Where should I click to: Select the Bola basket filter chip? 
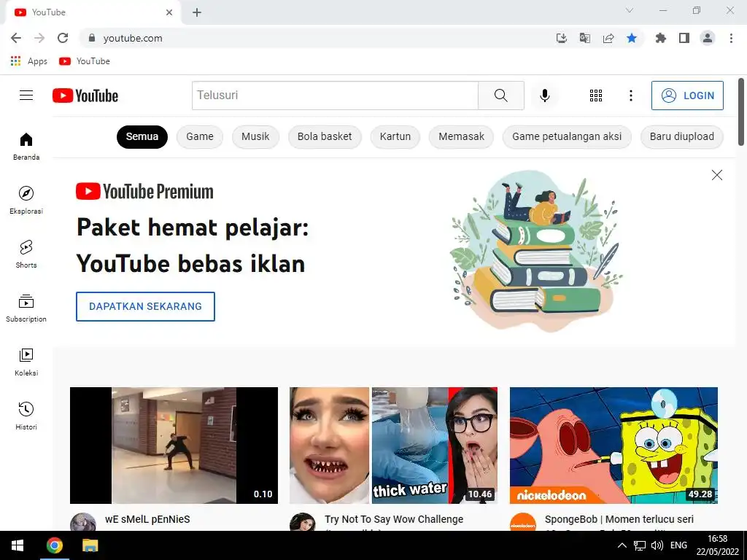pos(325,136)
